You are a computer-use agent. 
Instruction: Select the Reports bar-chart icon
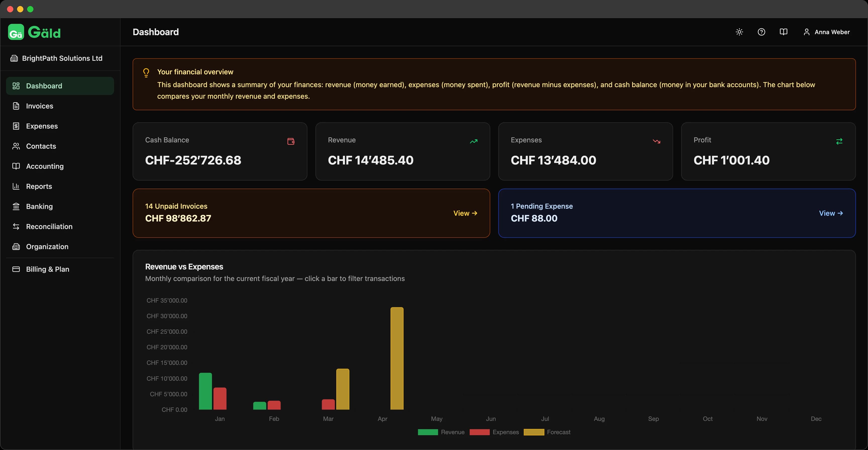[17, 186]
